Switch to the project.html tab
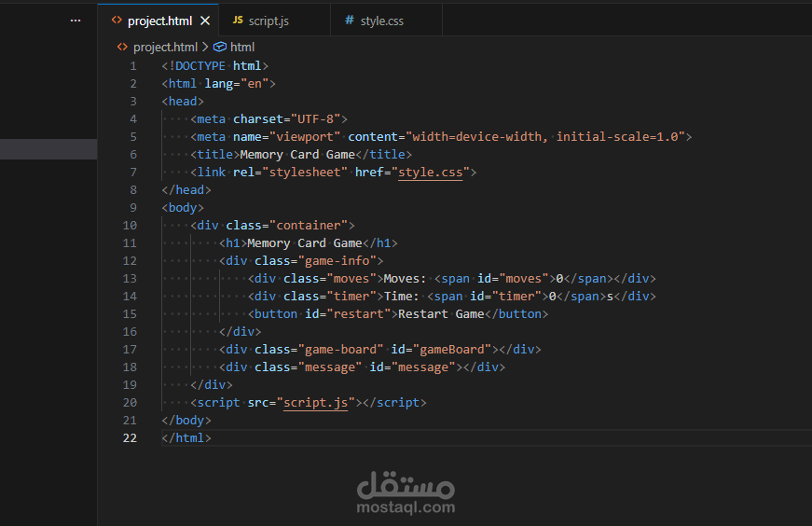 pos(158,21)
